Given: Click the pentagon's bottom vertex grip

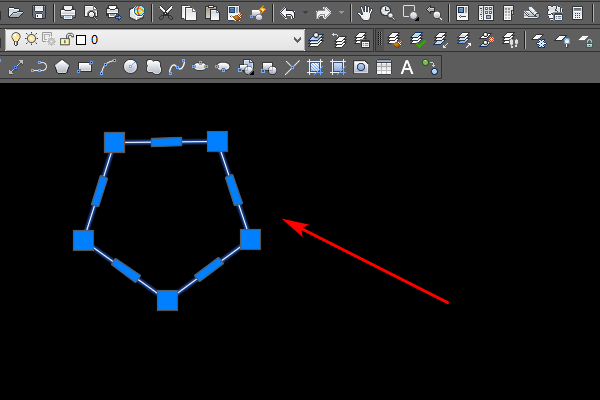Looking at the screenshot, I should [168, 300].
